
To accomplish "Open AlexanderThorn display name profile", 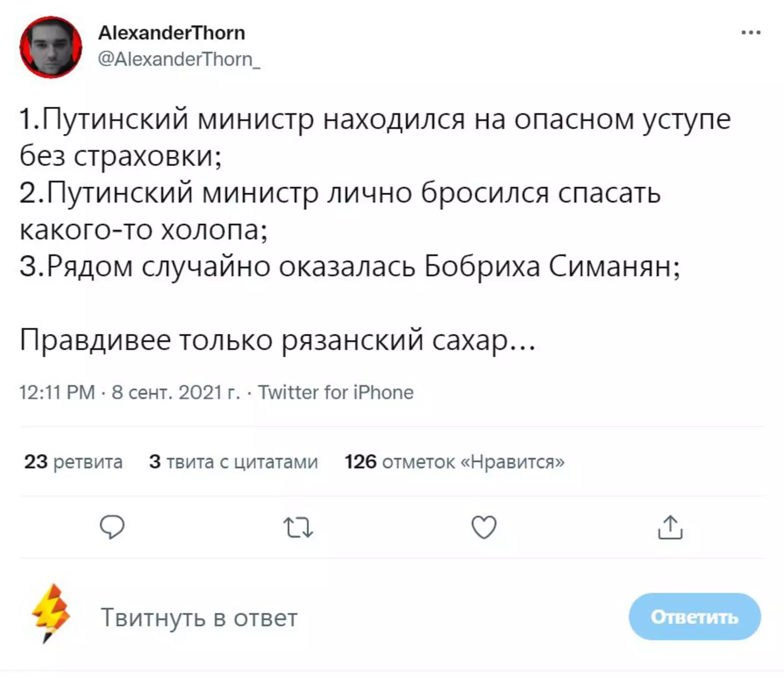I will 171,33.
